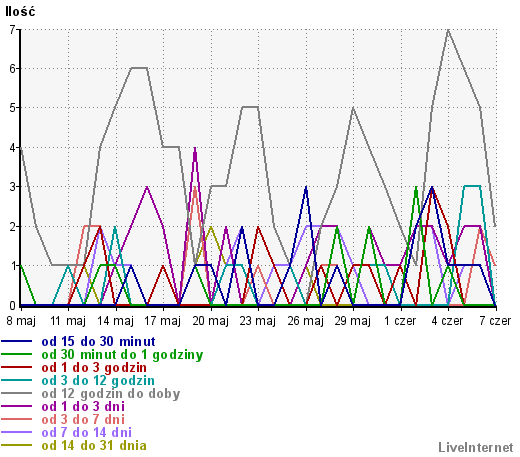Click the 'od 30 minut do 1 godziny' legend label

click(122, 355)
